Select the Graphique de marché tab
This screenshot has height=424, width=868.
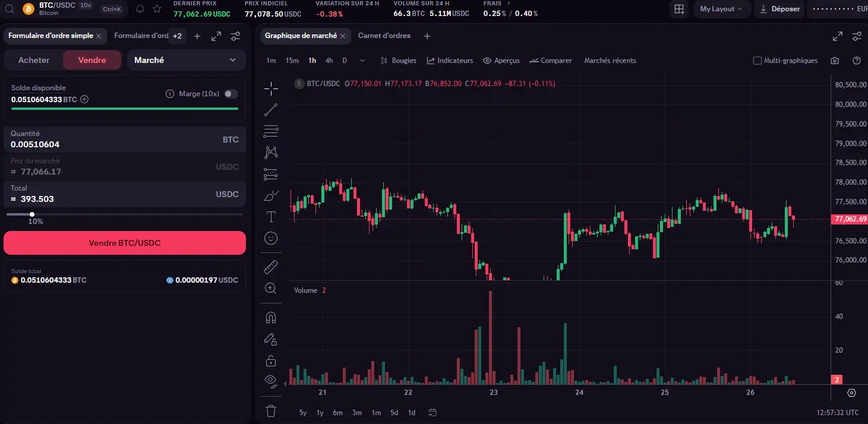coord(301,36)
